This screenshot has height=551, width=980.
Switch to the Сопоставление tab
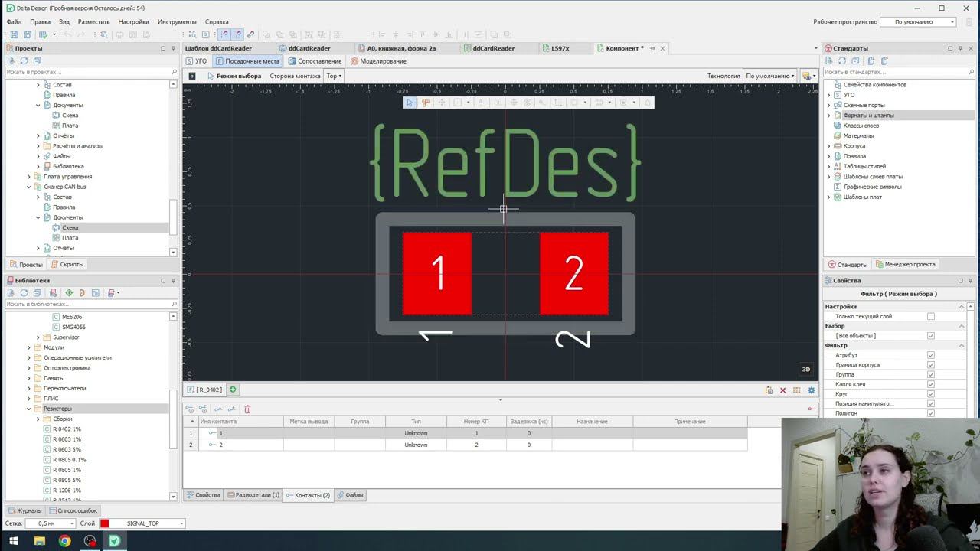pyautogui.click(x=315, y=61)
